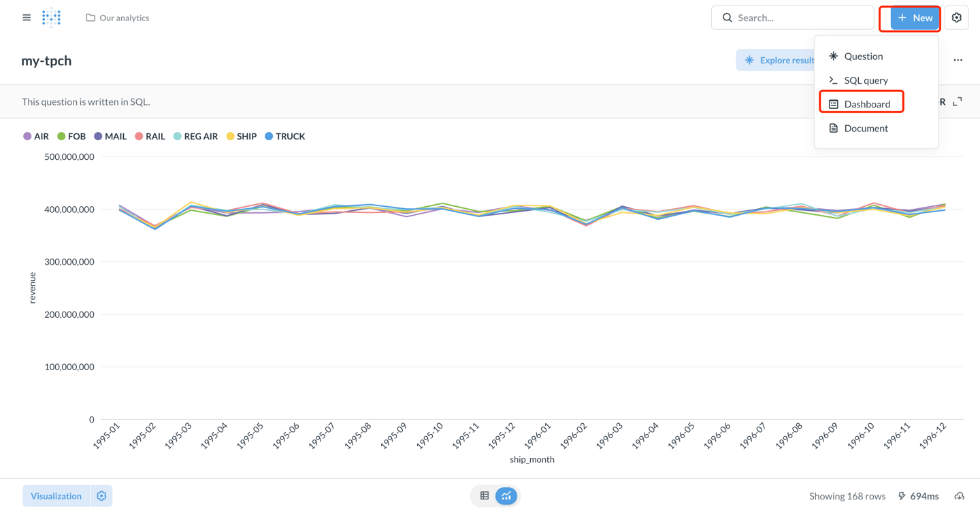The width and height of the screenshot is (980, 513).
Task: Choose Document in the New menu
Action: click(866, 128)
